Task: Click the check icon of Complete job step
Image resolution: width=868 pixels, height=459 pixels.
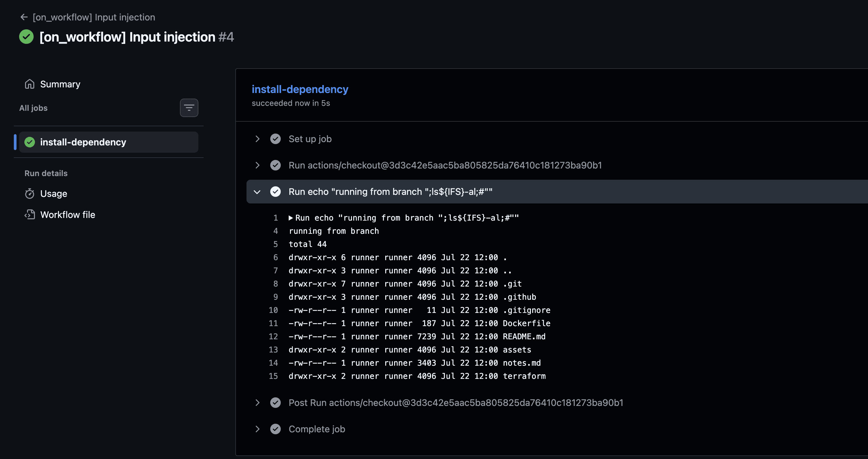Action: click(x=275, y=429)
